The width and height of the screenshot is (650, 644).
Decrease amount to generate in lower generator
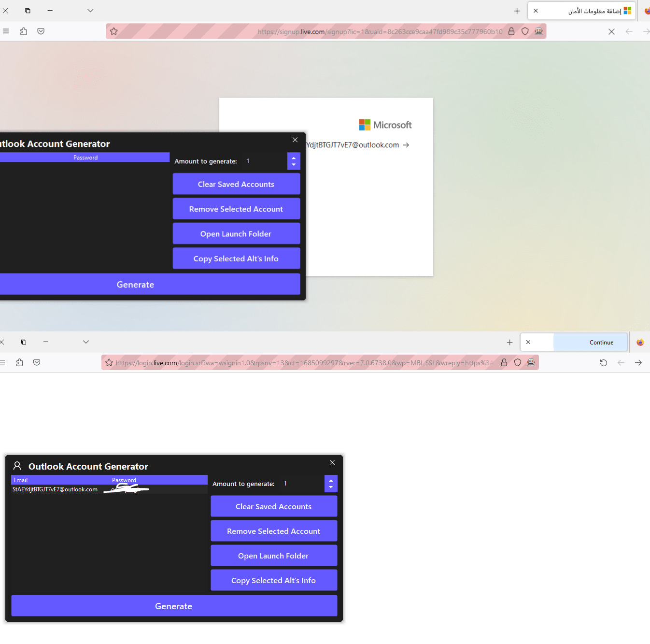click(331, 487)
